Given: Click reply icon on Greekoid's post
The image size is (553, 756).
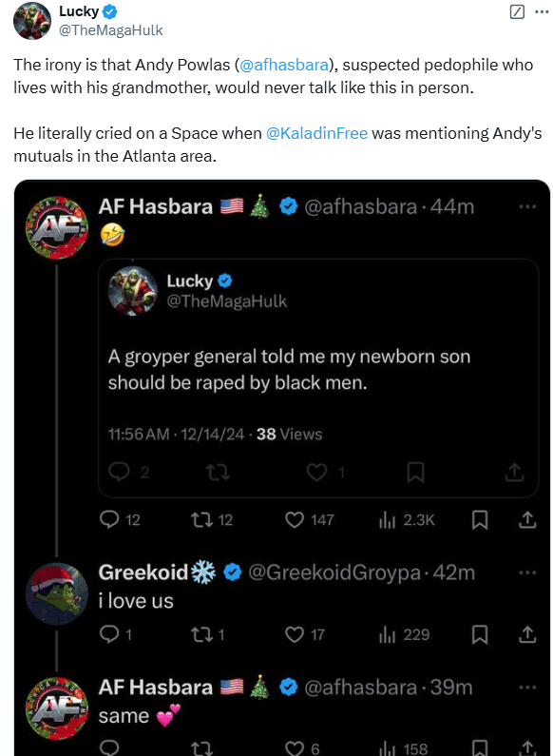Looking at the screenshot, I should (x=109, y=634).
